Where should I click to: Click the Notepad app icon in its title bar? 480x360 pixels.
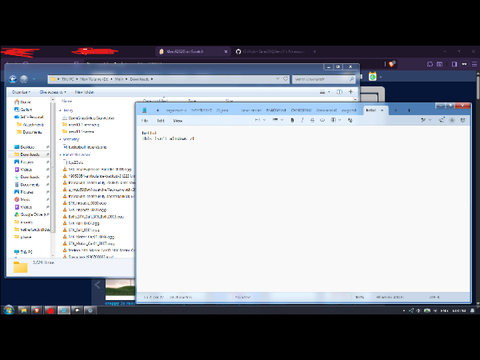pyautogui.click(x=144, y=110)
